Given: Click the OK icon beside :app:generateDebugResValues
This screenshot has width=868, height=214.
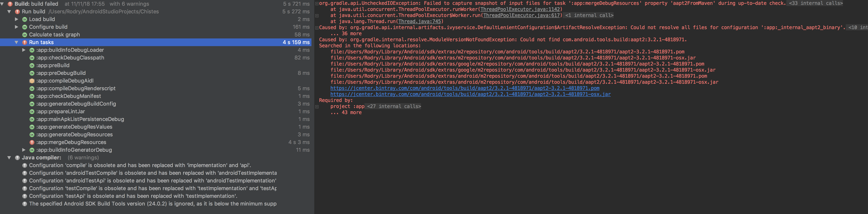Looking at the screenshot, I should coord(32,127).
